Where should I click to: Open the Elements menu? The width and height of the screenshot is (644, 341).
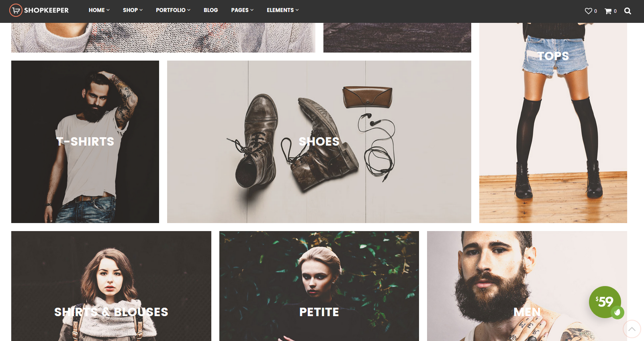[x=283, y=10]
